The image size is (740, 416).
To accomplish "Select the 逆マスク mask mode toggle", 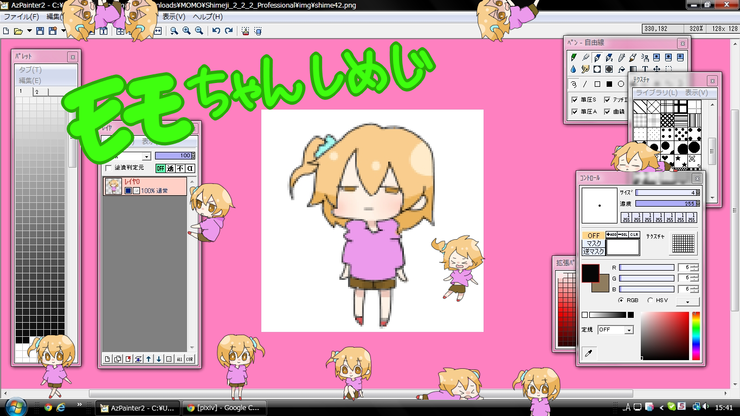I will (x=593, y=251).
